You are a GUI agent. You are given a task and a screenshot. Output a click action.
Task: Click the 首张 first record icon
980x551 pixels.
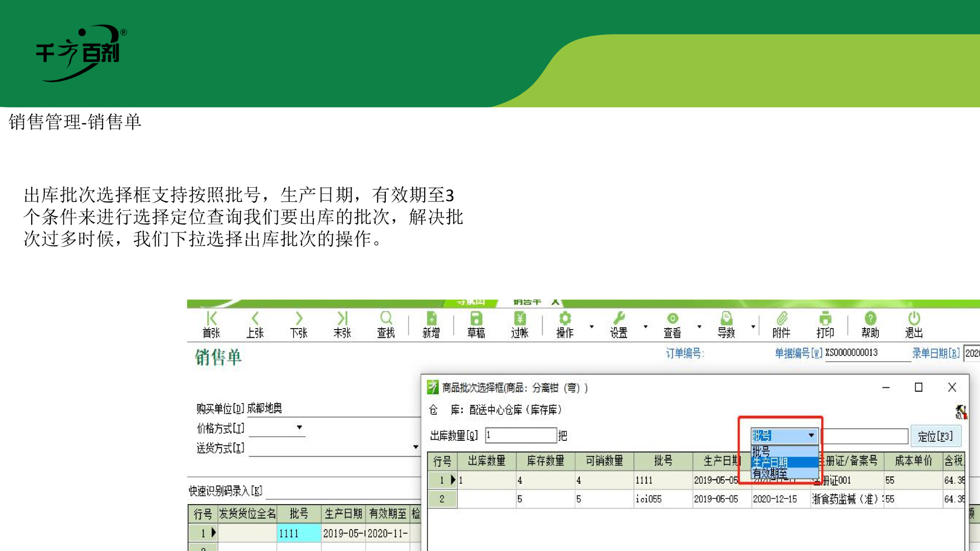coord(211,324)
